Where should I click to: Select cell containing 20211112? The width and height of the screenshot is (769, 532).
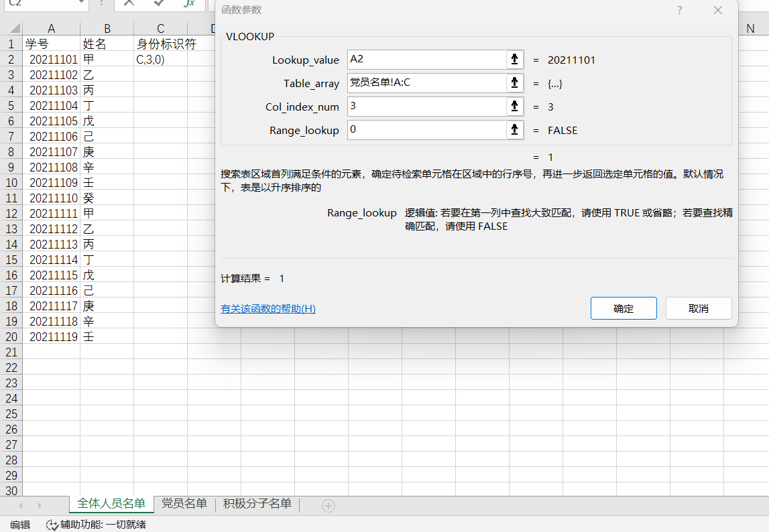tap(51, 229)
